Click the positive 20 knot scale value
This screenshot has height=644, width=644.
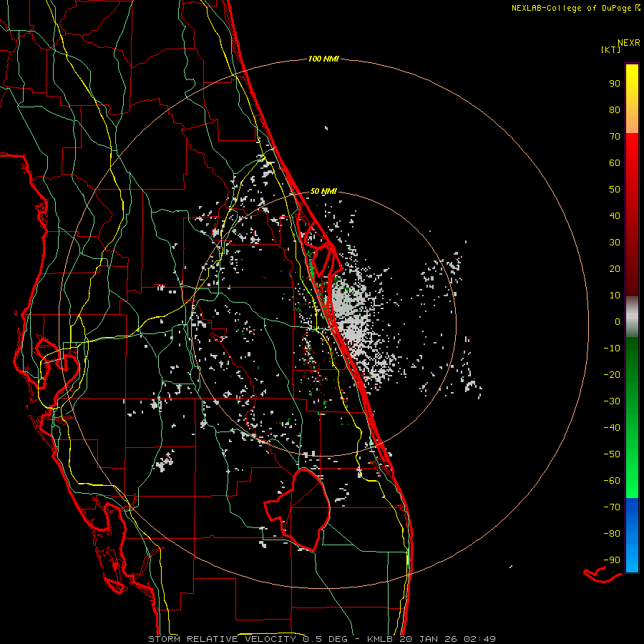(x=615, y=268)
